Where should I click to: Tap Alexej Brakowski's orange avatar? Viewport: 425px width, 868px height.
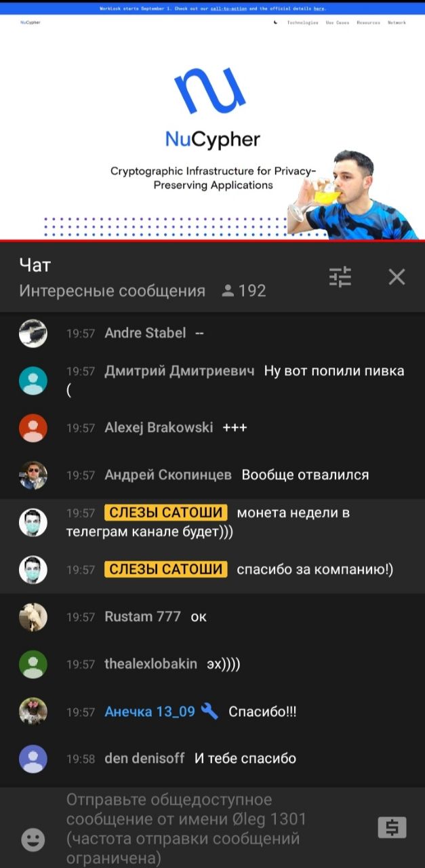pos(33,428)
